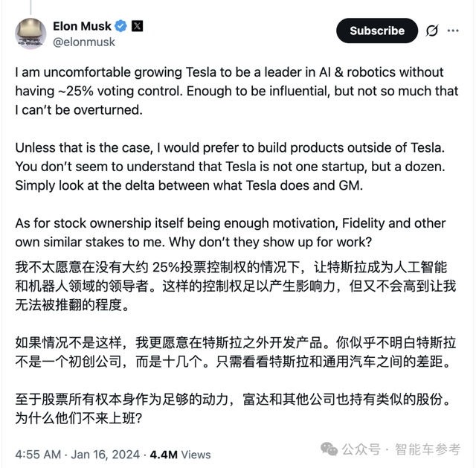Click the Elon Musk display name

click(x=82, y=26)
